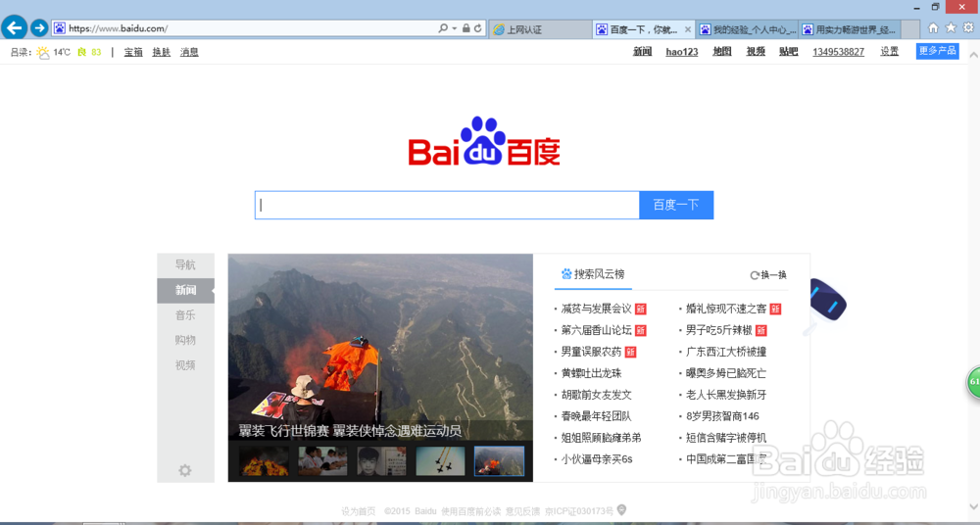Open hao123 link
This screenshot has height=525, width=980.
(682, 51)
